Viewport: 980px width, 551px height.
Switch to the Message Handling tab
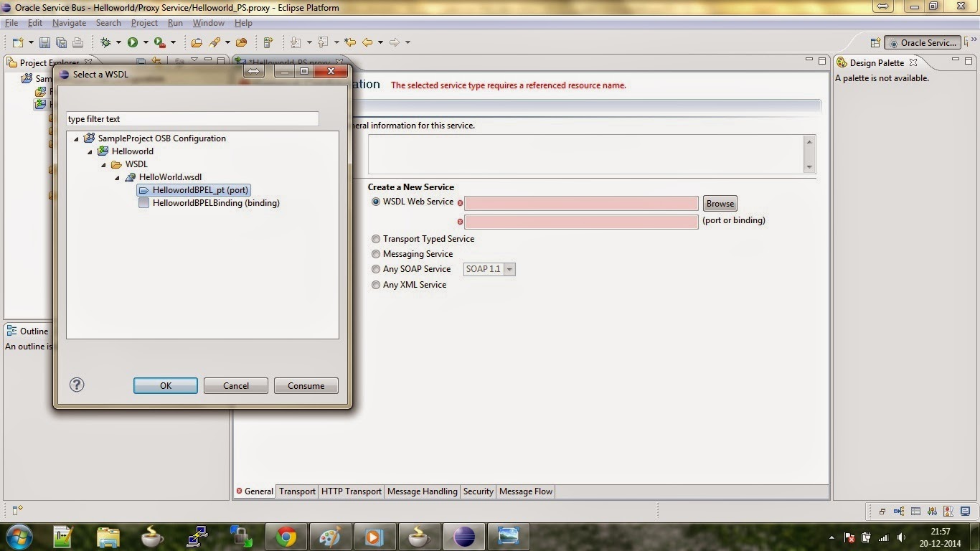pos(422,491)
